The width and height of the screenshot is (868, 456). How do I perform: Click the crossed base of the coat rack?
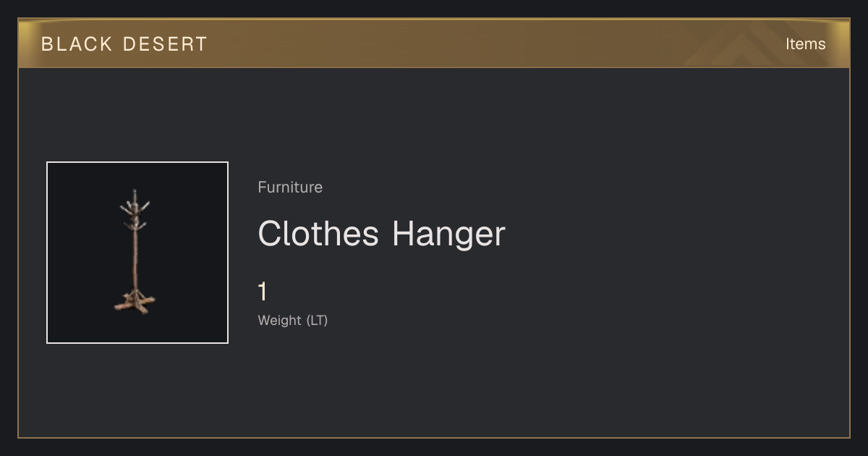[135, 301]
